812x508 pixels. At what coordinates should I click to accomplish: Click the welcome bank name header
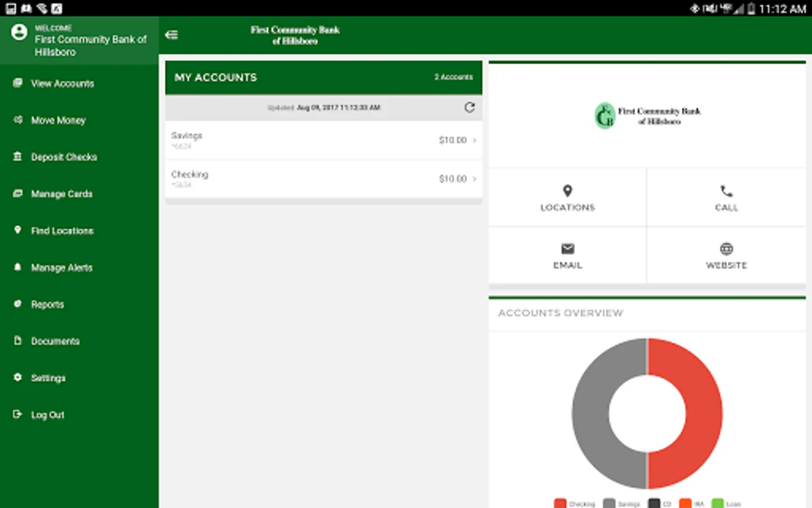tap(90, 45)
